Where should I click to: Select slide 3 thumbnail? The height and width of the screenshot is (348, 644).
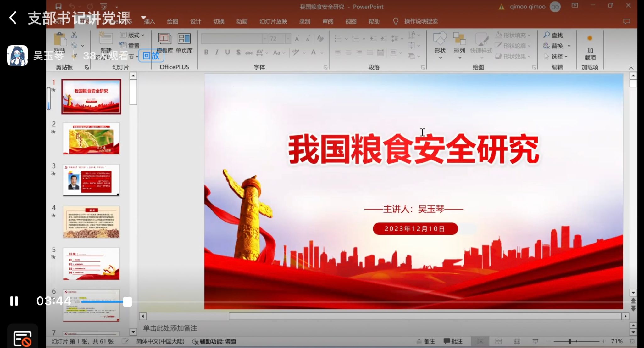(91, 180)
